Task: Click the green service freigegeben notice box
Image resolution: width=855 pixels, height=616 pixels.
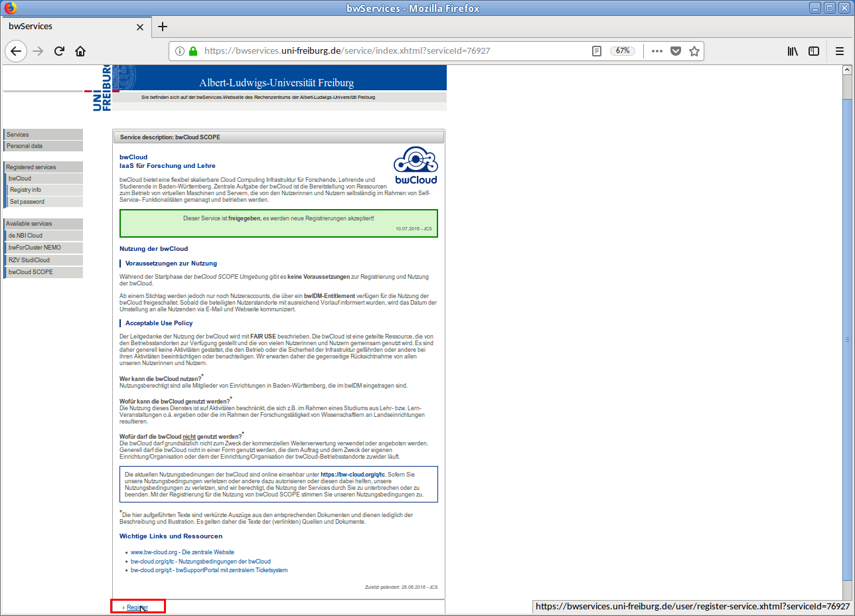Action: [x=279, y=223]
